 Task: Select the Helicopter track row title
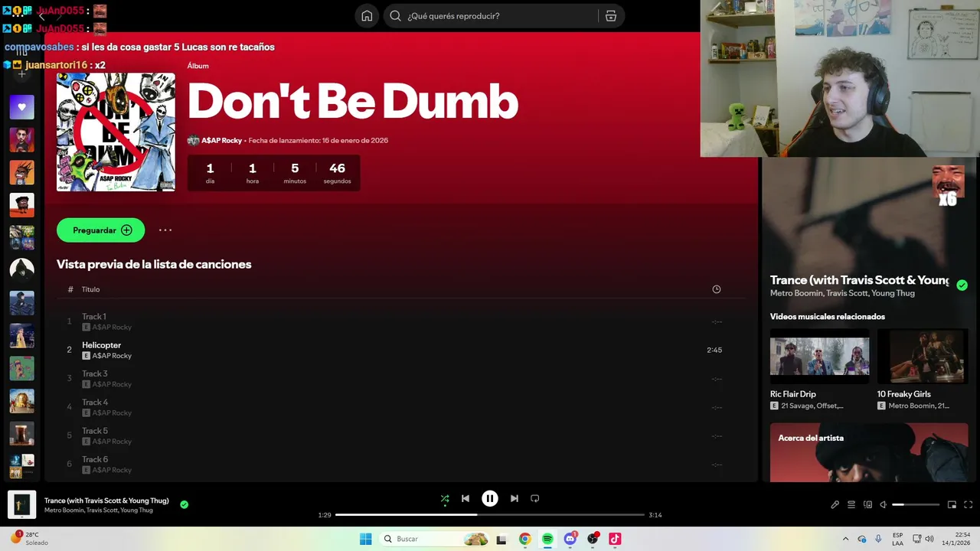tap(101, 345)
